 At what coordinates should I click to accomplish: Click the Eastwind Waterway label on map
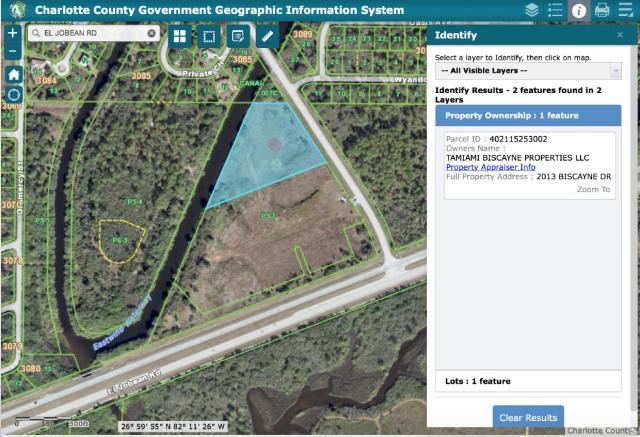coord(122,324)
